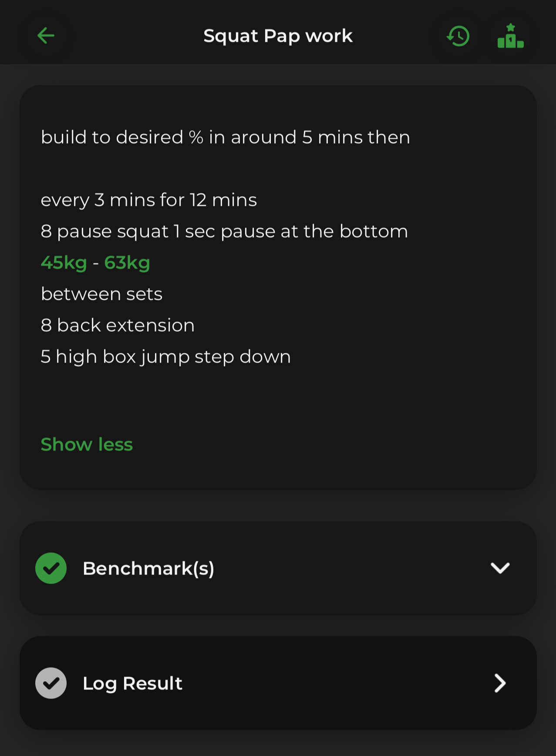Collapse the description with Show less

click(87, 444)
